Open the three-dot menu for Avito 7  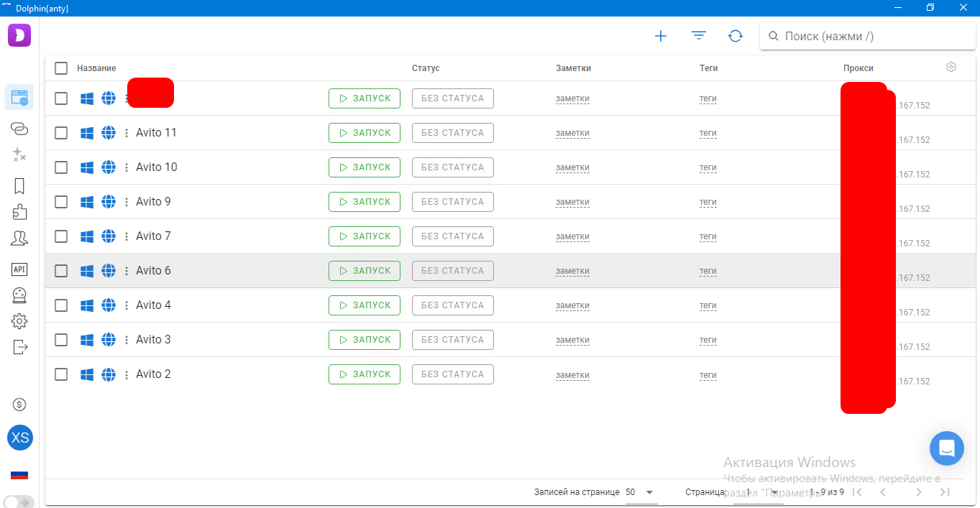pyautogui.click(x=127, y=236)
